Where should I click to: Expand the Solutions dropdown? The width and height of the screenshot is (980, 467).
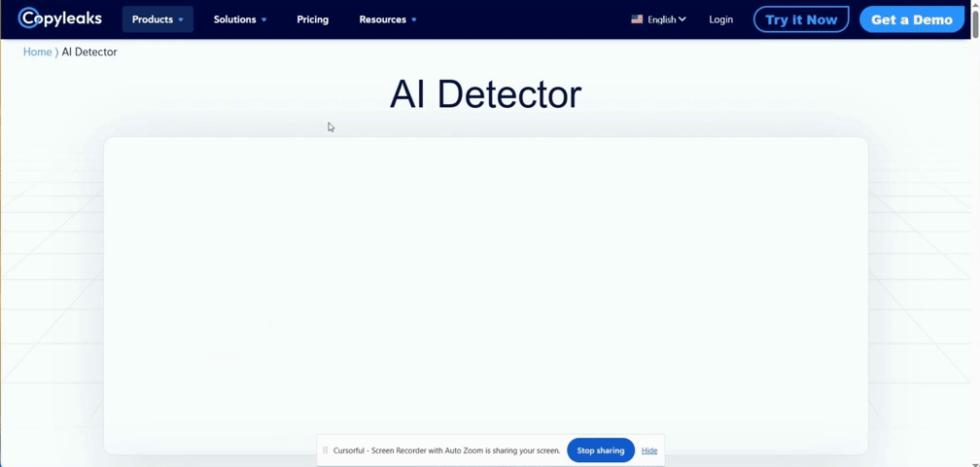[x=240, y=19]
